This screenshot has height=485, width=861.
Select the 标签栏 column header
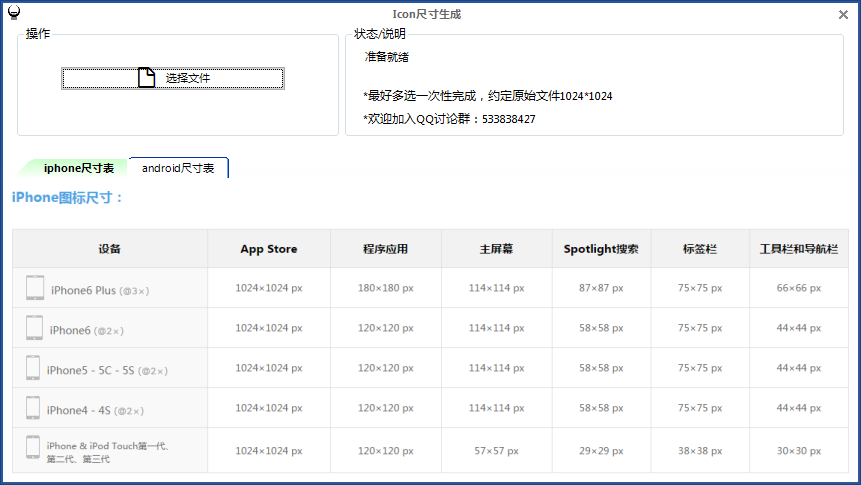(x=700, y=249)
